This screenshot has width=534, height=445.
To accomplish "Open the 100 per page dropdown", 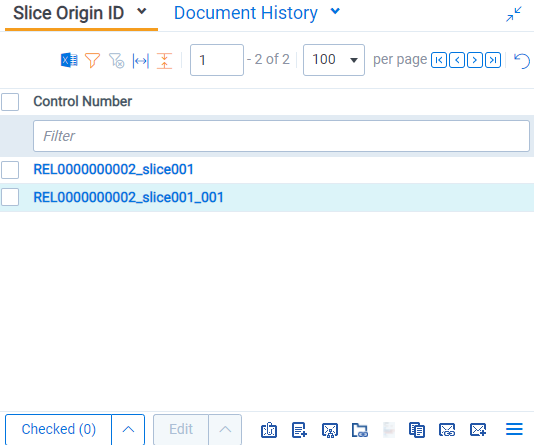I will 334,60.
